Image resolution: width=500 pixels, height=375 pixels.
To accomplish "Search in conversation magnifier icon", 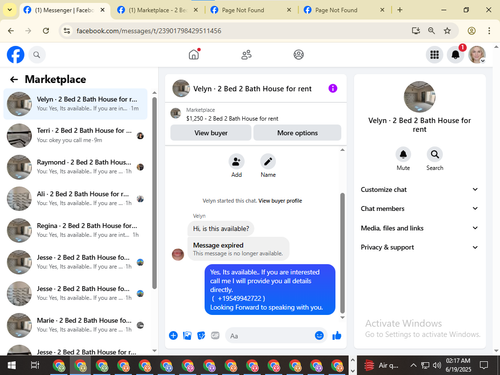I will coord(435,154).
